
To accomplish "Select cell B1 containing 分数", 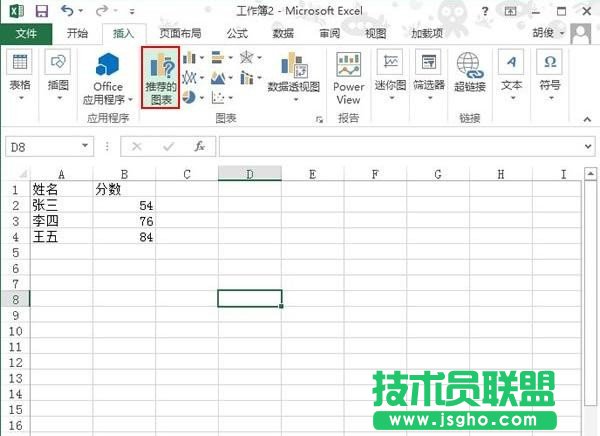I will [x=124, y=189].
